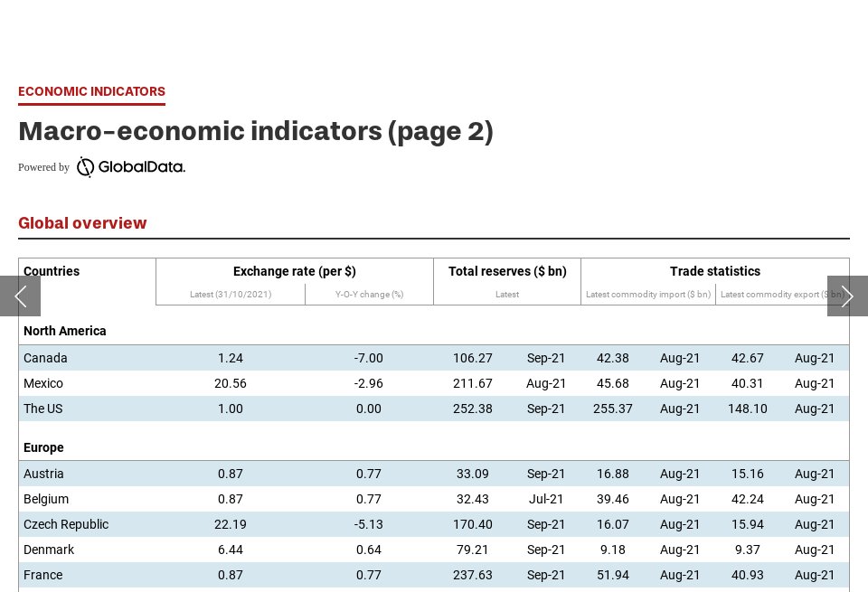The width and height of the screenshot is (868, 592).
Task: Click the Latest commodity import subheader
Action: [x=648, y=295]
